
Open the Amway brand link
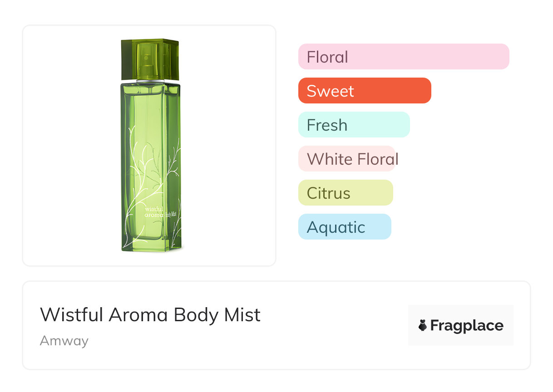pyautogui.click(x=64, y=340)
